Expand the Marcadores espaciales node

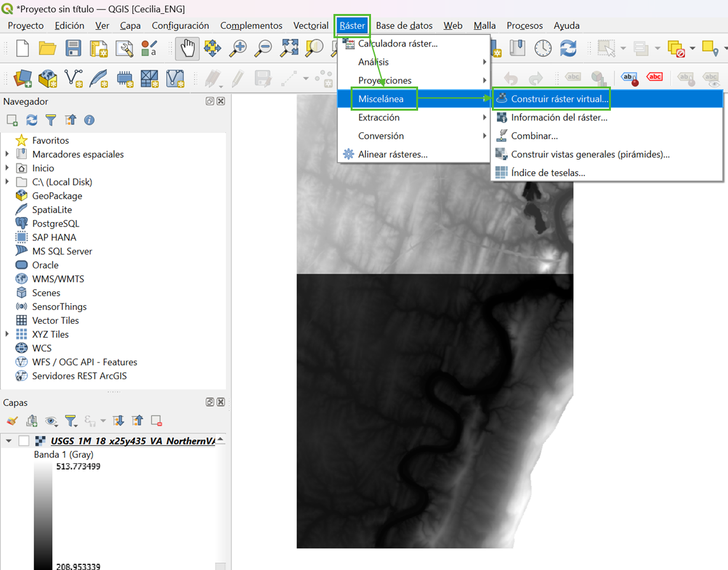pyautogui.click(x=7, y=154)
